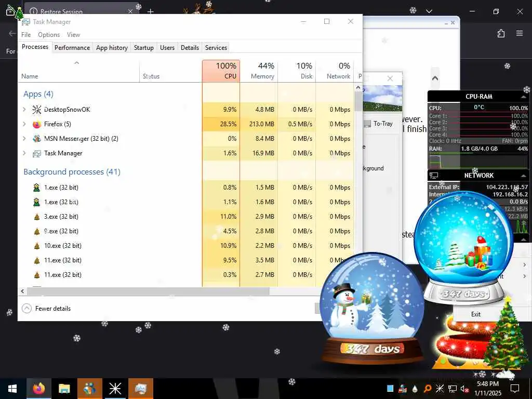The height and width of the screenshot is (399, 532).
Task: Click the up chevron in background window
Action: pos(435,78)
